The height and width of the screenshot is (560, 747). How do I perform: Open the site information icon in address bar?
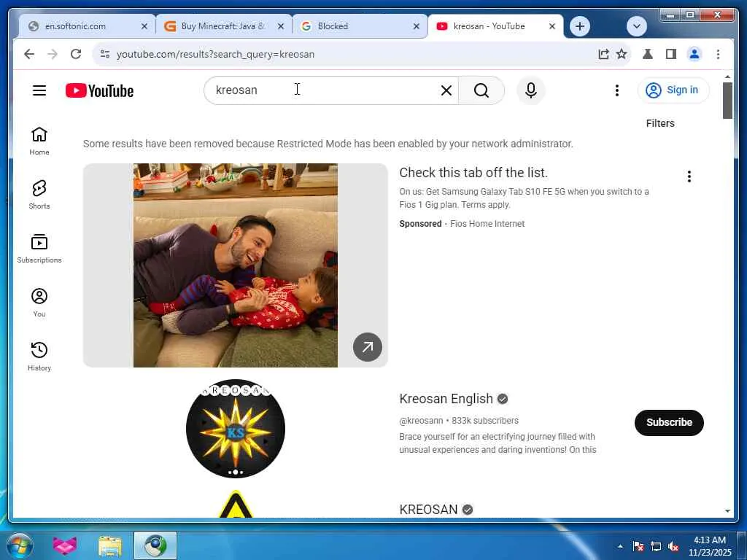pyautogui.click(x=105, y=54)
